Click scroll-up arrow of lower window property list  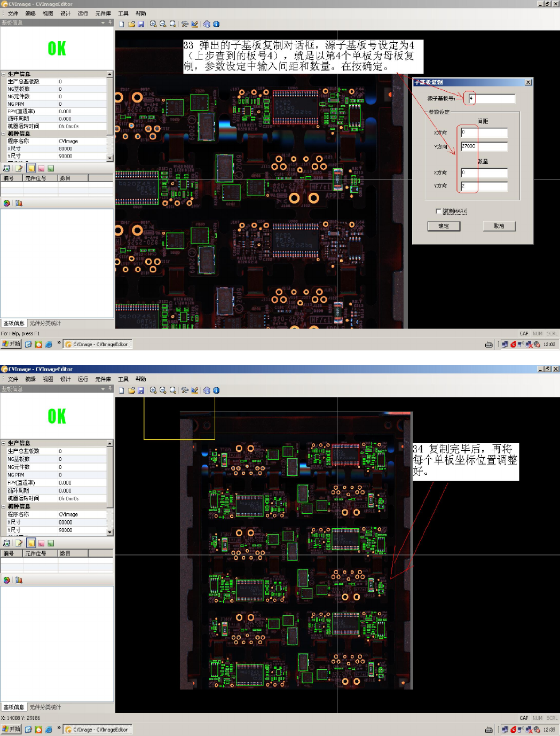pyautogui.click(x=110, y=443)
